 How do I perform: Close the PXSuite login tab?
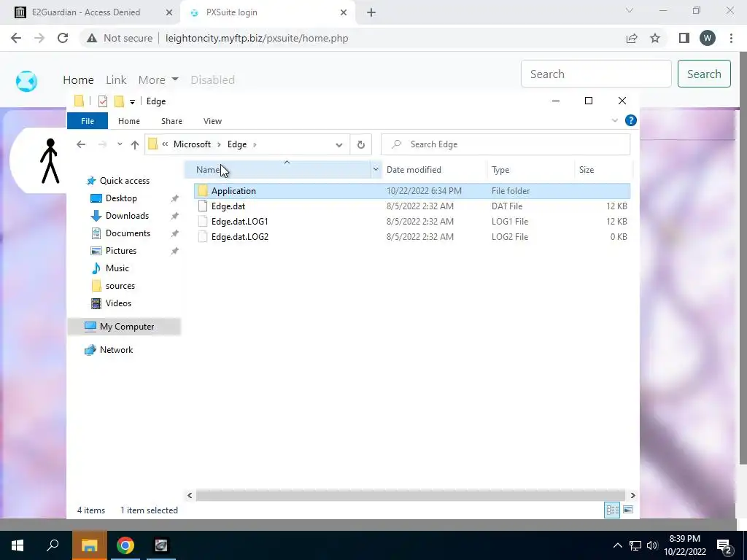click(x=344, y=12)
